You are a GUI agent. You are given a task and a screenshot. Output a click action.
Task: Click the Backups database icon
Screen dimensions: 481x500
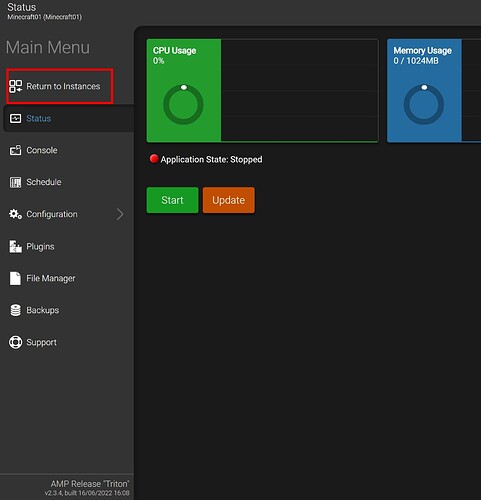tap(15, 310)
